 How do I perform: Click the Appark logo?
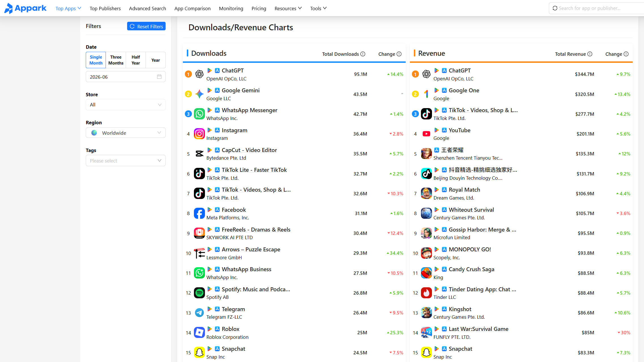pyautogui.click(x=25, y=8)
